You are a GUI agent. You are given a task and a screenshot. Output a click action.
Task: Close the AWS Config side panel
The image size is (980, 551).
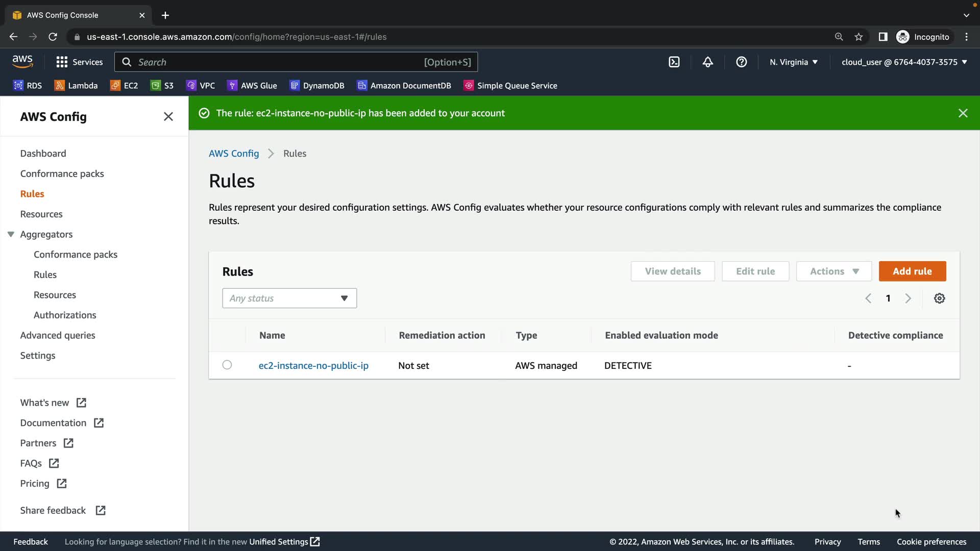[x=168, y=117]
